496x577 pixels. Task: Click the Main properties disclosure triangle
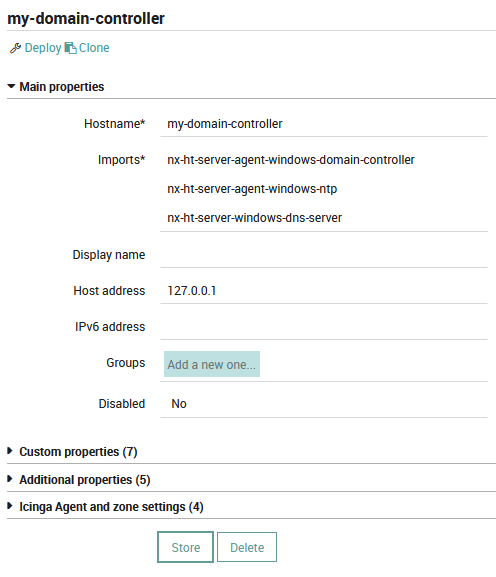[11, 86]
